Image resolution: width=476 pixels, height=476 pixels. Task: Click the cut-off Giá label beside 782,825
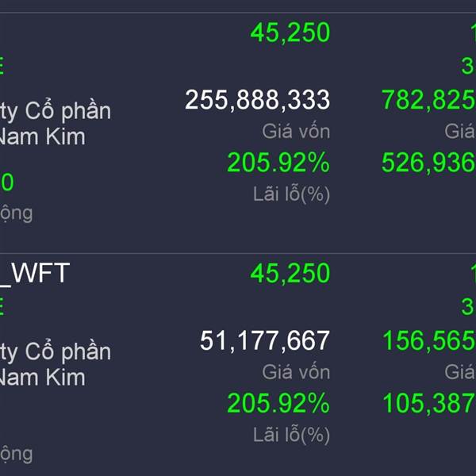(460, 132)
